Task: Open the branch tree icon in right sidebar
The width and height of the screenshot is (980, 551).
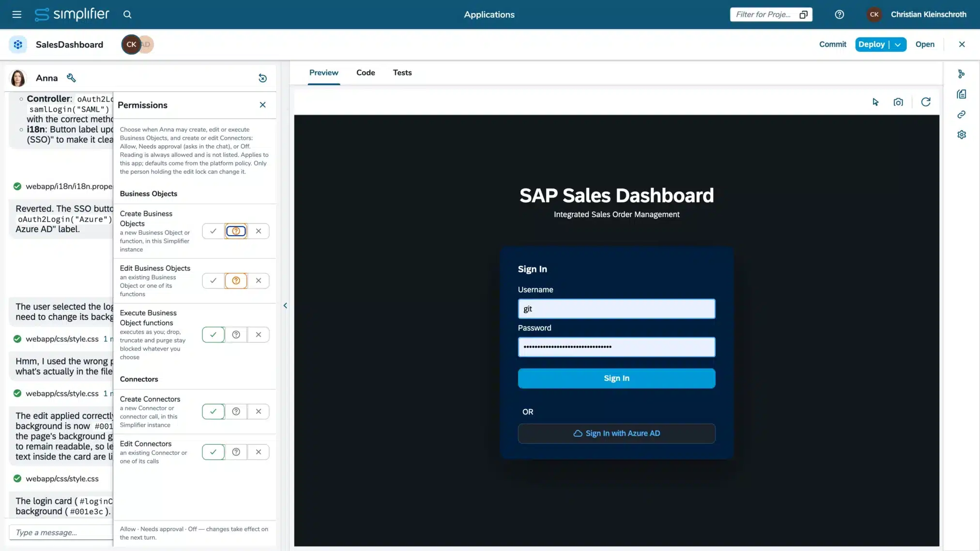Action: point(962,74)
